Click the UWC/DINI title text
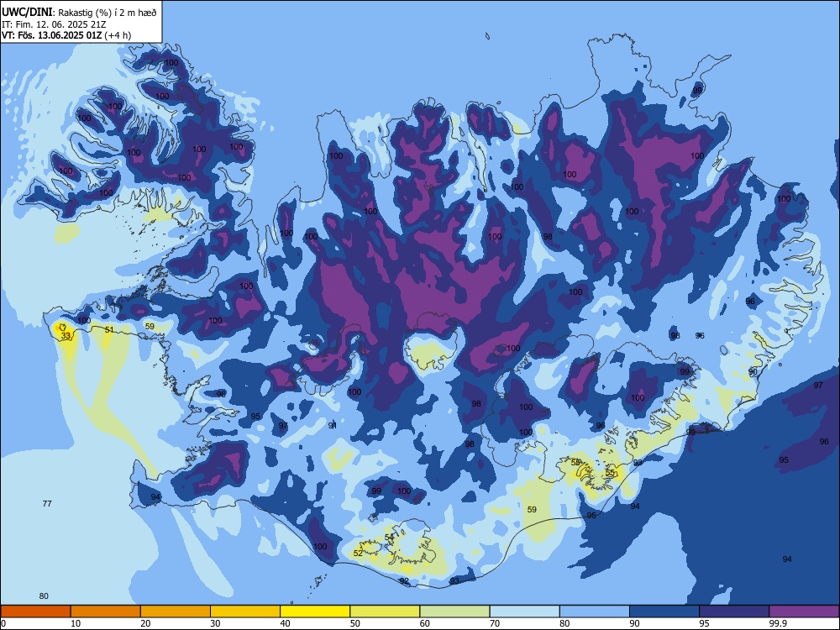Screen dimensions: 840x630 (27, 12)
